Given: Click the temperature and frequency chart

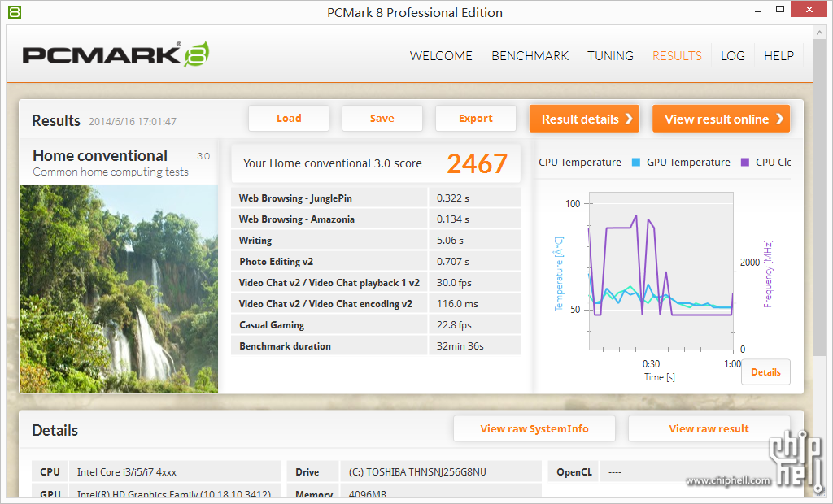Looking at the screenshot, I should click(661, 271).
